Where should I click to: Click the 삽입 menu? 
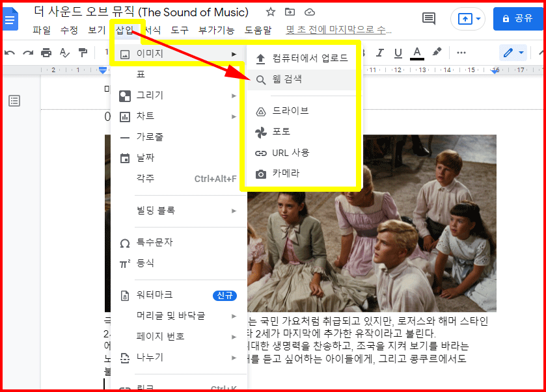point(125,31)
